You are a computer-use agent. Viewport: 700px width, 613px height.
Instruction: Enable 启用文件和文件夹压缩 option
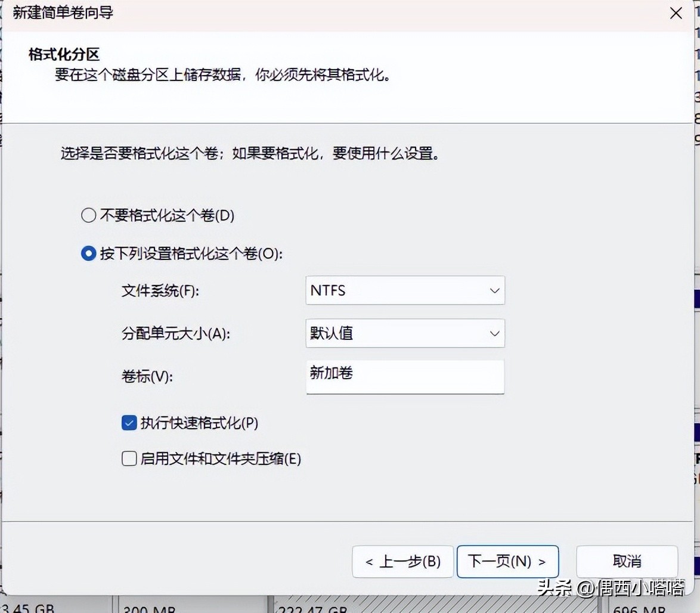129,459
